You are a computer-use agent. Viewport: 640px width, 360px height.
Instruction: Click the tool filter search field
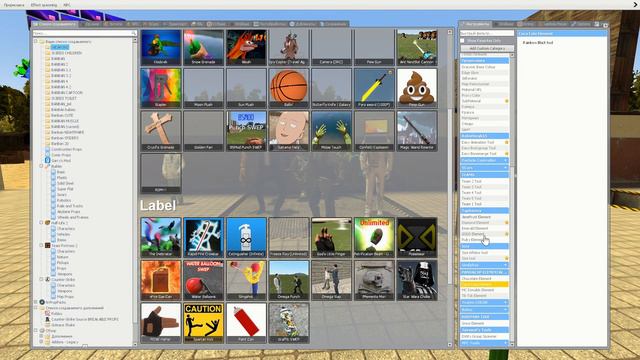487,33
